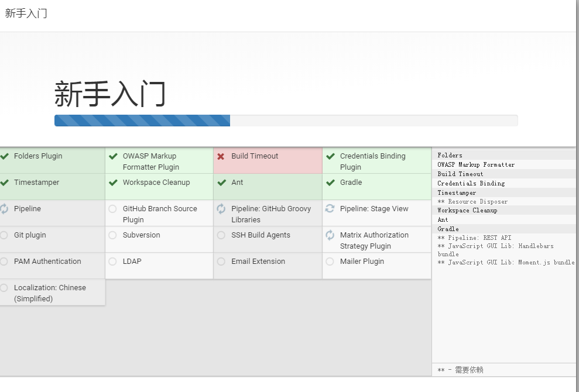The width and height of the screenshot is (579, 392).
Task: Select the Gradle plugin label
Action: [351, 183]
